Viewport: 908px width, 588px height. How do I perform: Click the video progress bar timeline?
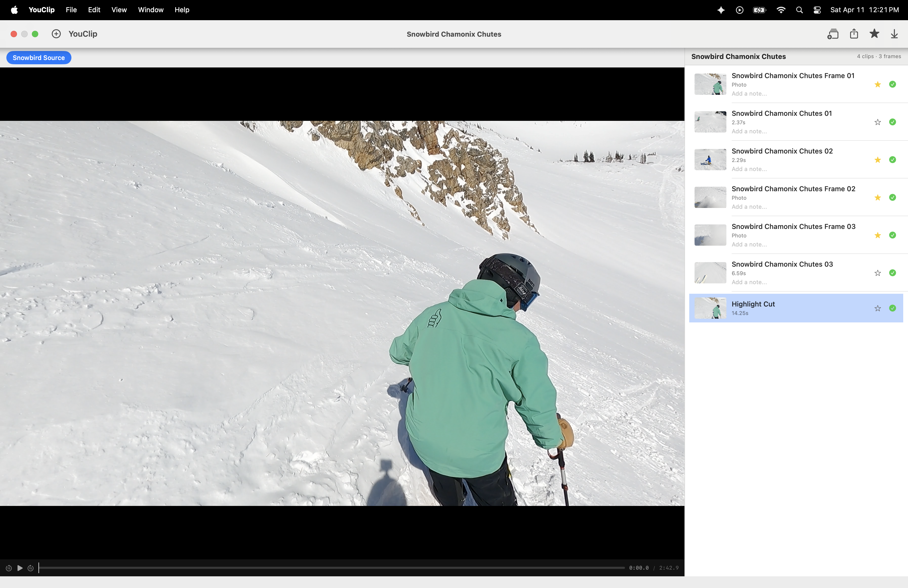332,568
